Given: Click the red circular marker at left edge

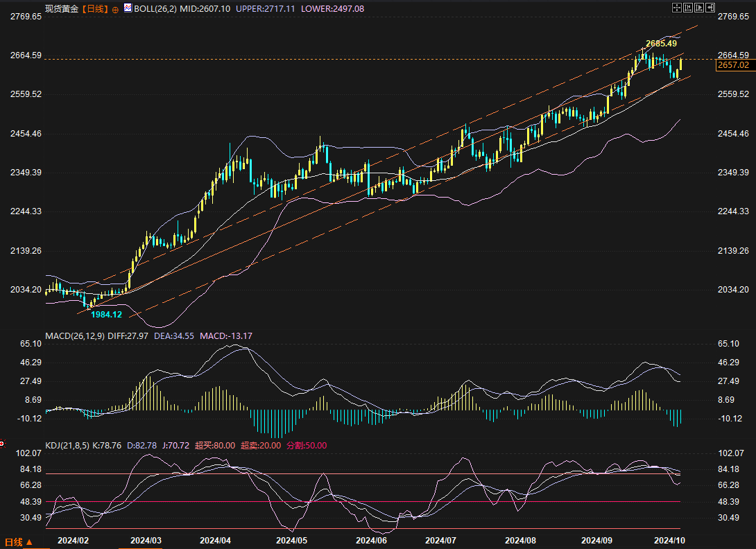Looking at the screenshot, I should (x=2, y=443).
